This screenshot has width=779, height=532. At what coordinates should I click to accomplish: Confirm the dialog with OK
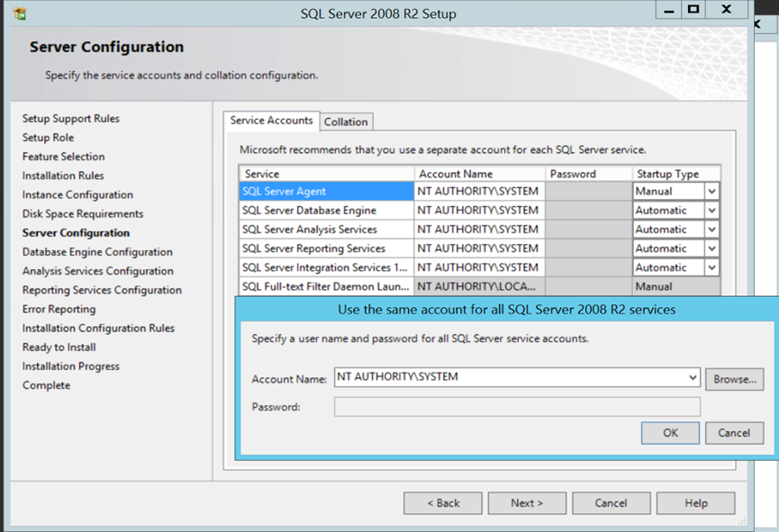tap(670, 433)
